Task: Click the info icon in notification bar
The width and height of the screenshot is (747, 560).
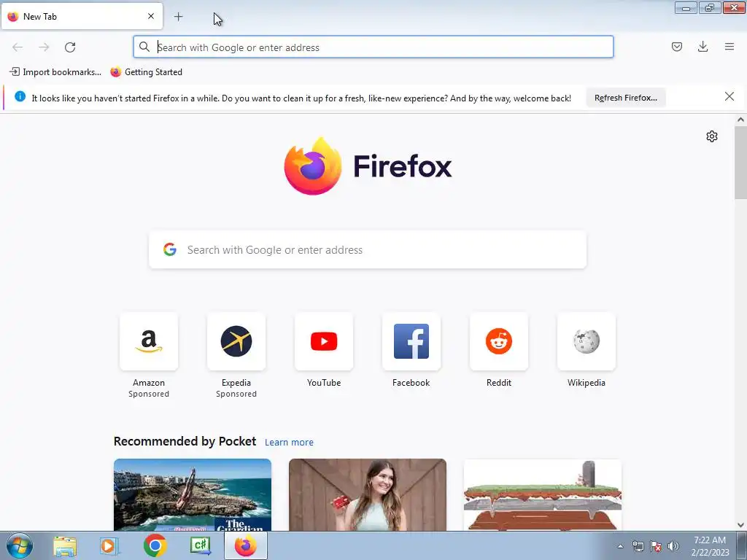Action: pyautogui.click(x=20, y=96)
